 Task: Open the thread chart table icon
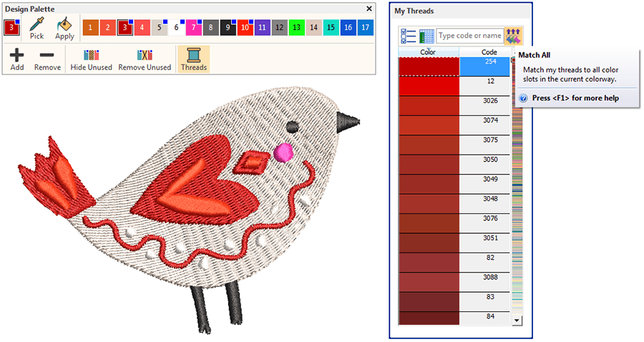427,35
